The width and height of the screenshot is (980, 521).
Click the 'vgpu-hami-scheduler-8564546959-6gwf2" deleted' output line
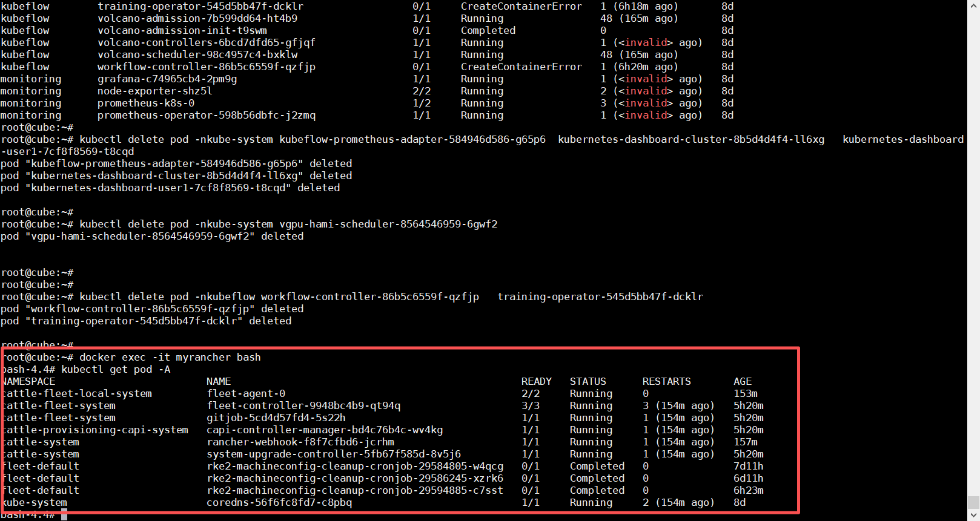tap(152, 236)
